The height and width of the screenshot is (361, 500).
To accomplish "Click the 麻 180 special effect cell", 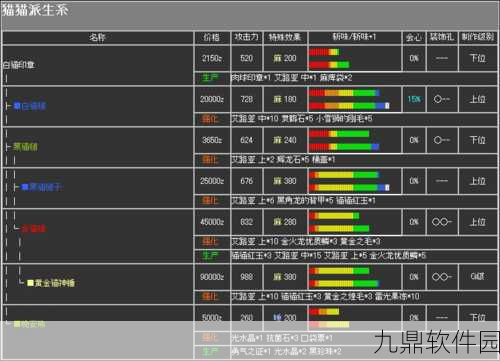I will pos(285,99).
